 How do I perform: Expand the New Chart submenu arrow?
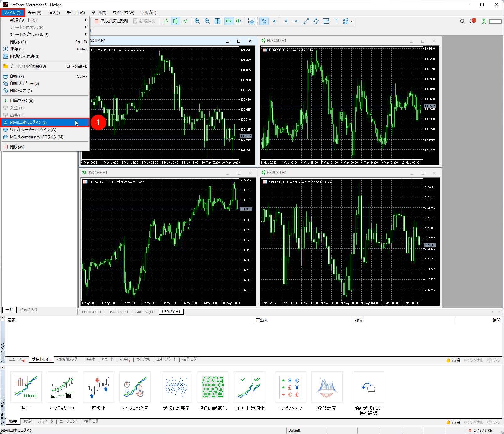point(86,20)
